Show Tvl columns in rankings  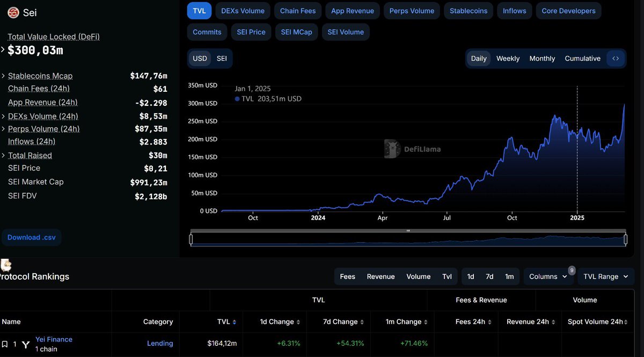point(447,276)
